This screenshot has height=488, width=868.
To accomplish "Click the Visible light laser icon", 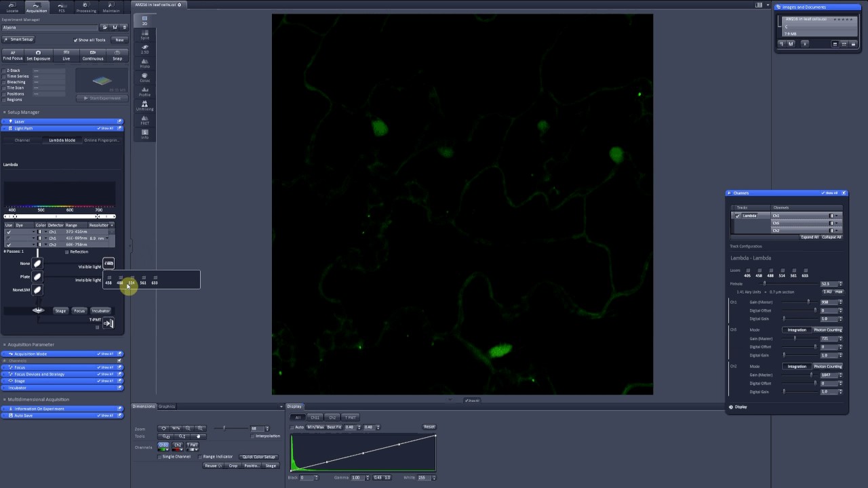I will tap(108, 264).
